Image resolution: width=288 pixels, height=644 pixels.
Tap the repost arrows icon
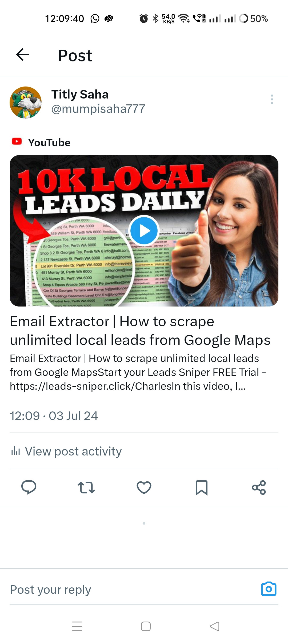[86, 487]
